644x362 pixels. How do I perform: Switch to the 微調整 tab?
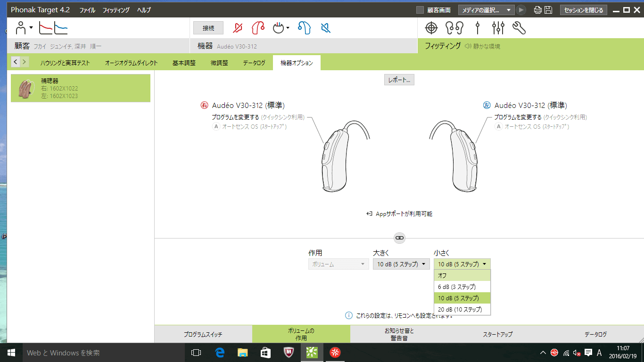tap(219, 63)
